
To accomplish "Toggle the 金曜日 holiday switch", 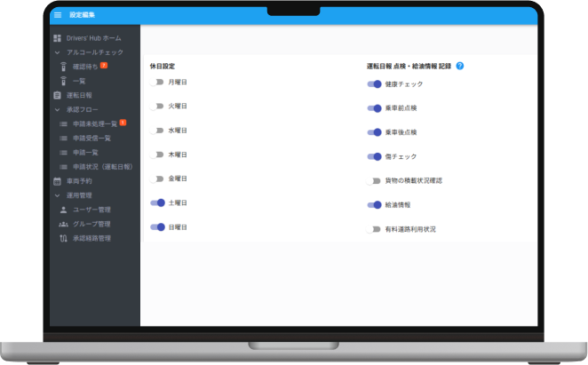I will [156, 179].
